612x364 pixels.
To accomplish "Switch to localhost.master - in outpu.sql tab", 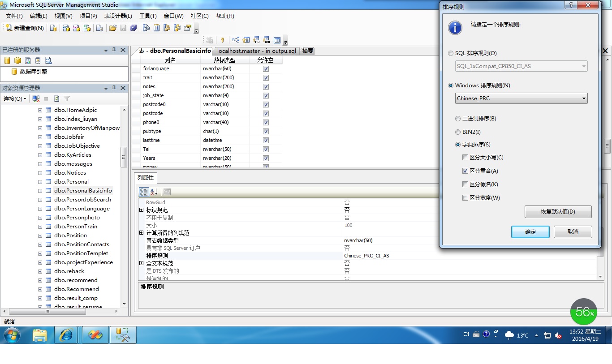I will 256,51.
